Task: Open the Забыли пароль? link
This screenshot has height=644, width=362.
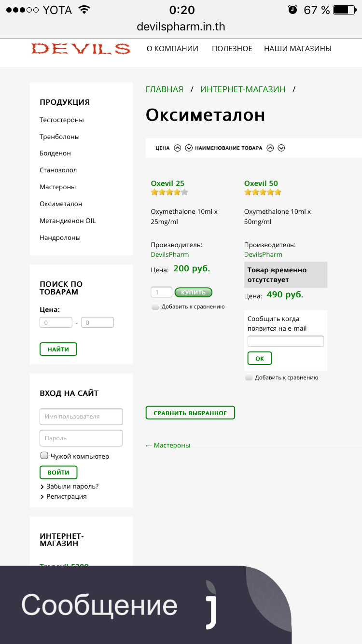Action: tap(72, 486)
